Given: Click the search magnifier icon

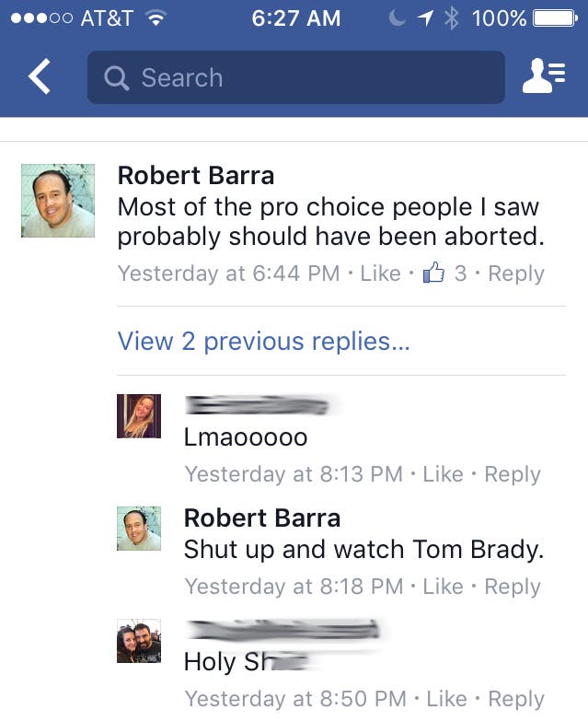Looking at the screenshot, I should coord(117,77).
